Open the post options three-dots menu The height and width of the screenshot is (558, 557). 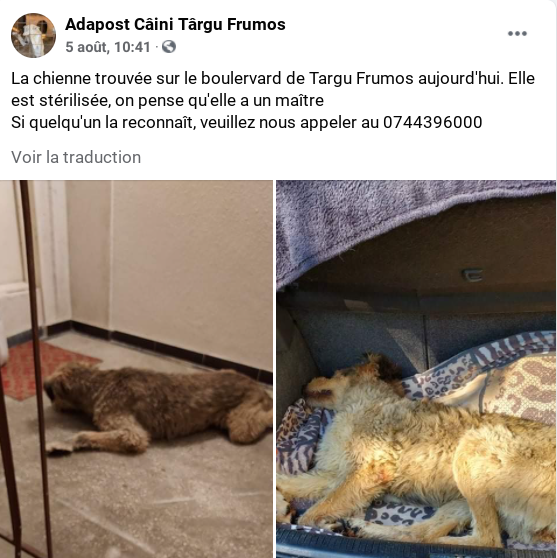click(517, 33)
